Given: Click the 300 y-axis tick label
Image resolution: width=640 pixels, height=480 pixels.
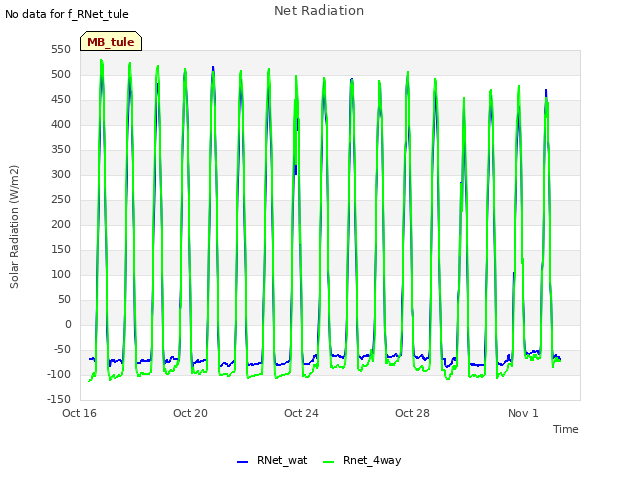Looking at the screenshot, I should tap(61, 175).
